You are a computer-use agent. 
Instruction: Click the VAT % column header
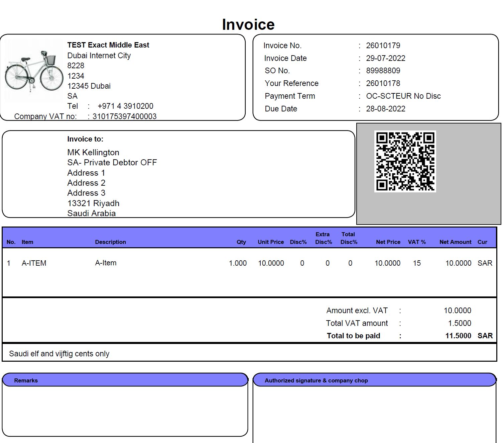click(417, 242)
